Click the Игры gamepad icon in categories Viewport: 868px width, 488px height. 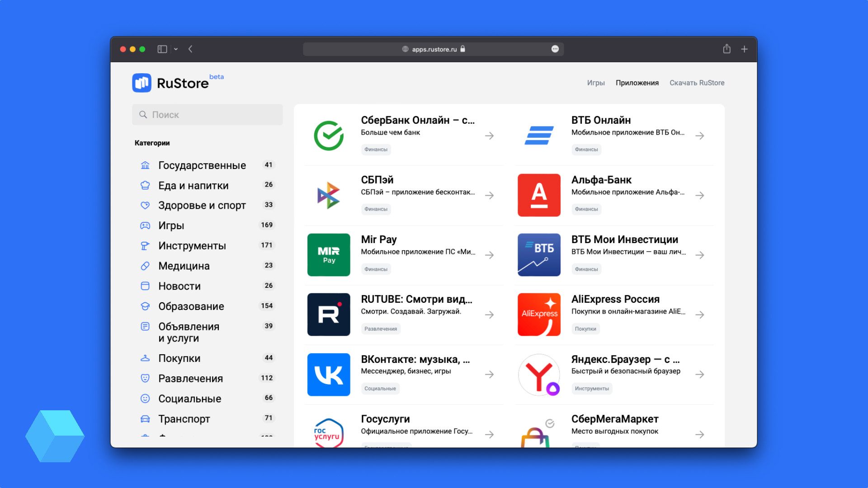145,225
